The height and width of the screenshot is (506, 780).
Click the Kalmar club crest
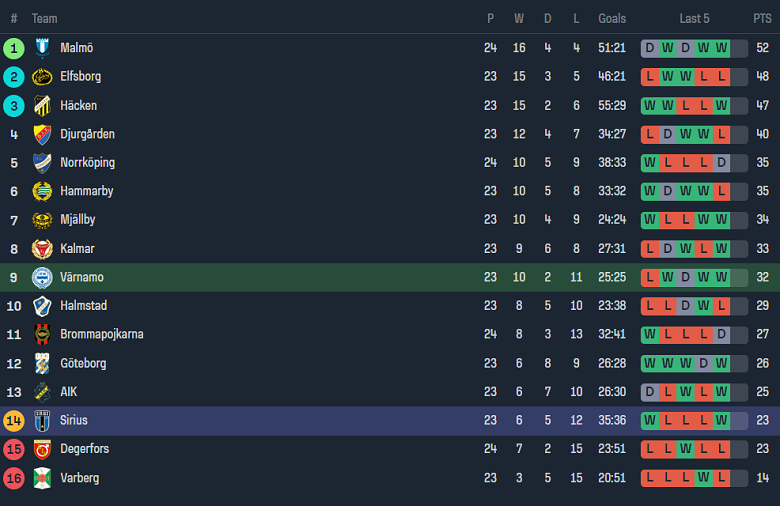pos(42,249)
